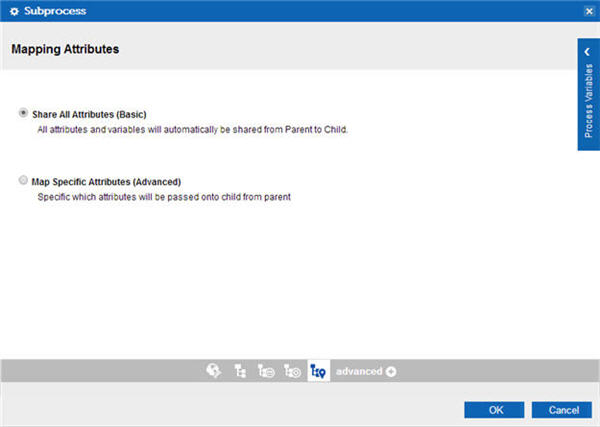Viewport: 600px width, 427px height.
Task: Open the globe step icon in bottom bar
Action: tap(214, 371)
